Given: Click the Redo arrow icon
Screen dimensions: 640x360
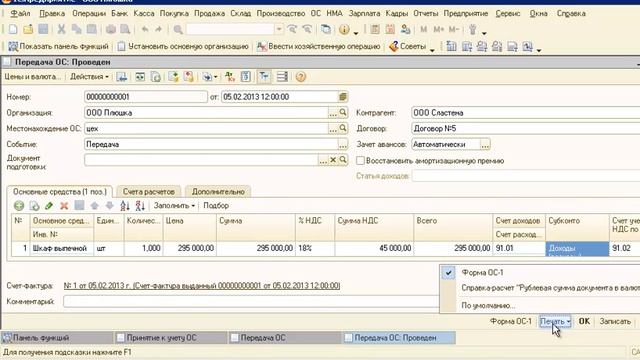Looking at the screenshot, I should [158, 29].
